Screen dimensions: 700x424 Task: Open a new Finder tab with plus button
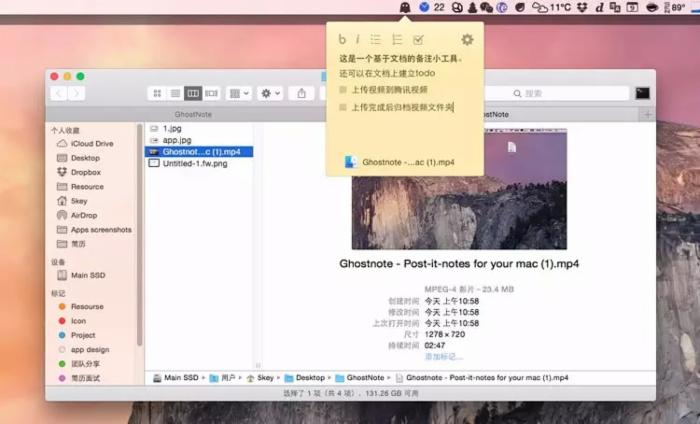[x=647, y=115]
